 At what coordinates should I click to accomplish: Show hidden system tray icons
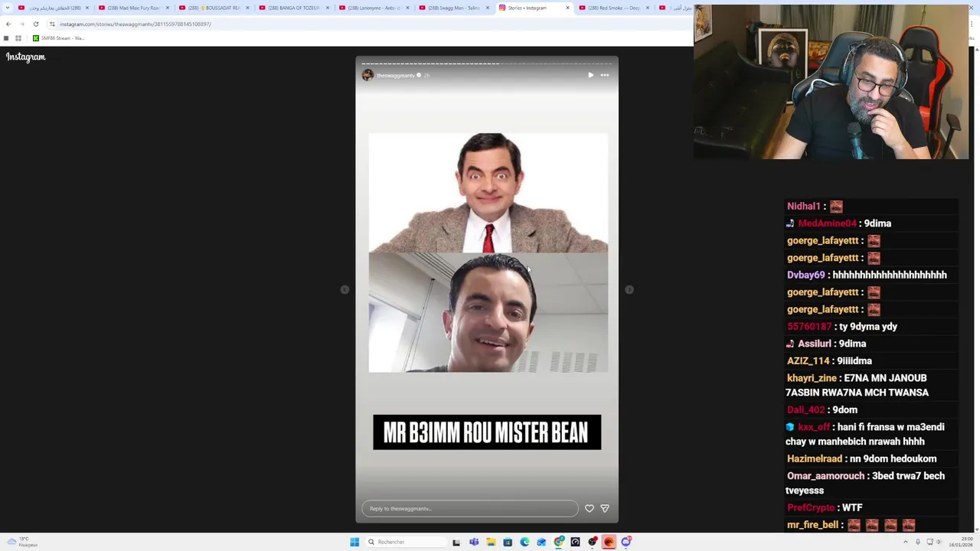point(904,542)
